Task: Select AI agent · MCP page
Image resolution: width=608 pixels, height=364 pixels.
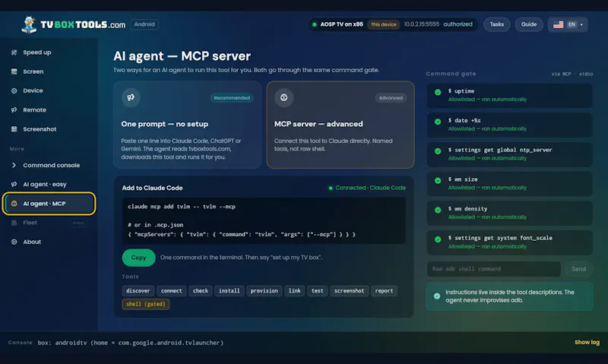Action: (x=49, y=204)
